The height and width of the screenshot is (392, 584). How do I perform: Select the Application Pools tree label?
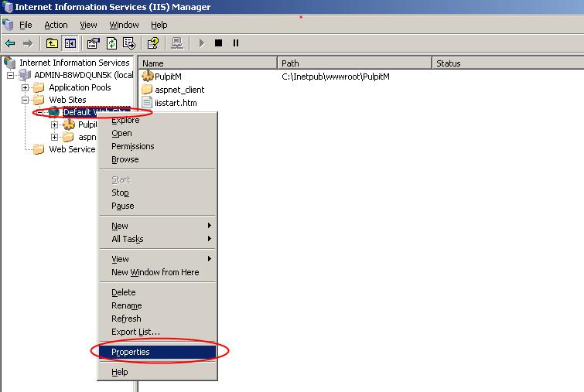tap(80, 87)
